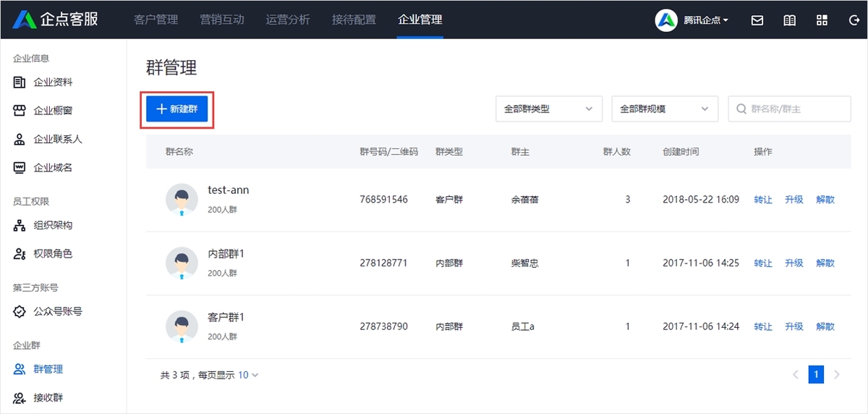Click 解散 for the test-ann group
Viewport: 868px width, 414px height.
point(825,200)
